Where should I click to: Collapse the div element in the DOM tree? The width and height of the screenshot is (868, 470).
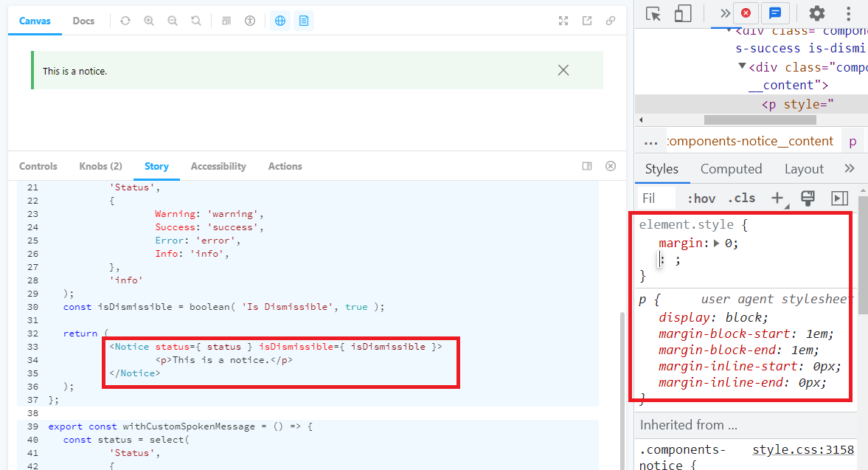pyautogui.click(x=741, y=66)
